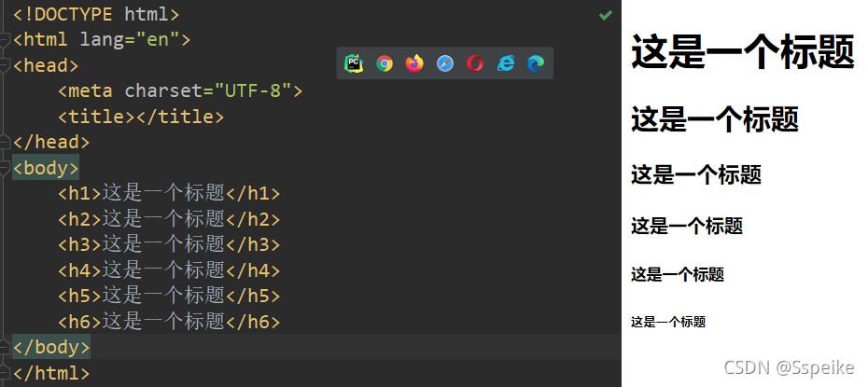This screenshot has width=868, height=387.
Task: Collapse the html tag fold marker
Action: (x=5, y=40)
